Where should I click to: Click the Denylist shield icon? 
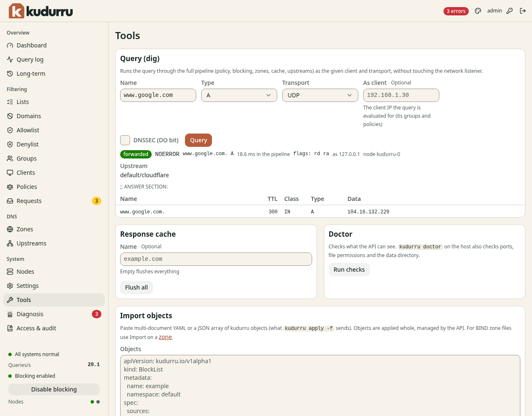click(10, 144)
